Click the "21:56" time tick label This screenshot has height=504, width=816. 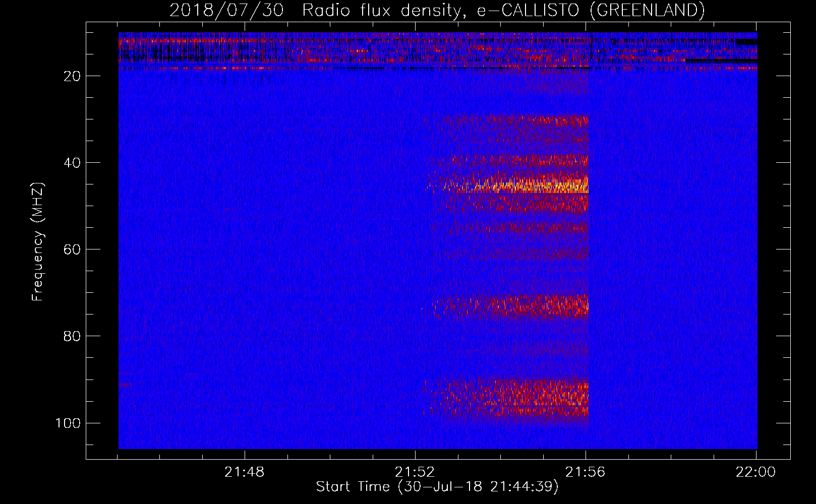point(585,472)
